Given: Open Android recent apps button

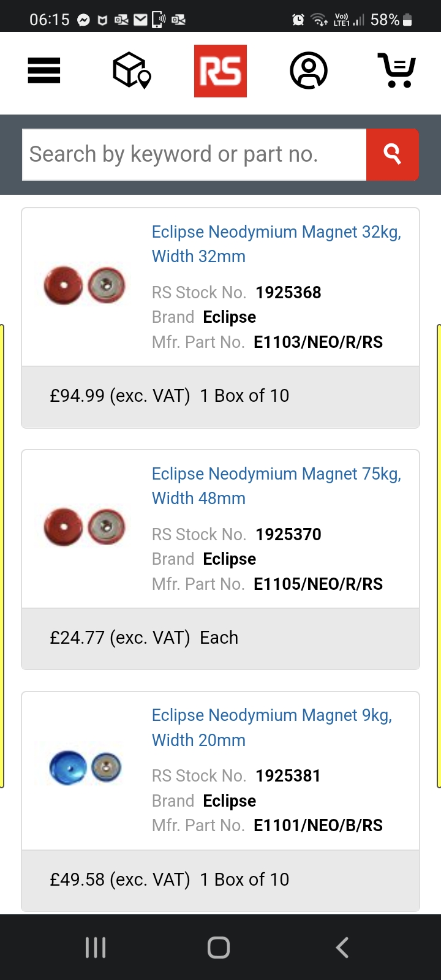Looking at the screenshot, I should 96,948.
